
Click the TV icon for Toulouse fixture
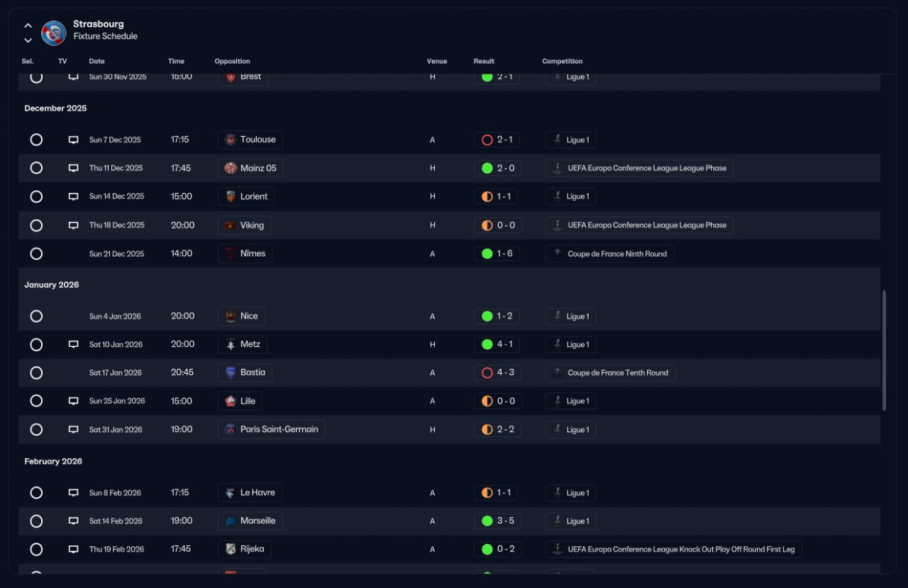tap(73, 140)
